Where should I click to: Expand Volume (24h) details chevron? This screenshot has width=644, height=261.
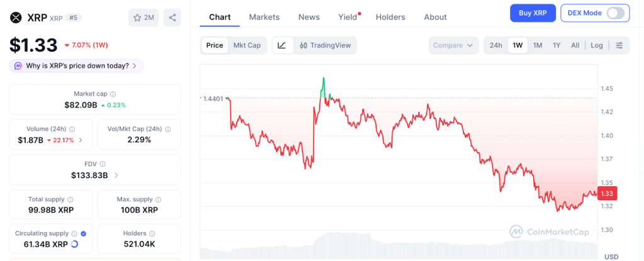80,140
